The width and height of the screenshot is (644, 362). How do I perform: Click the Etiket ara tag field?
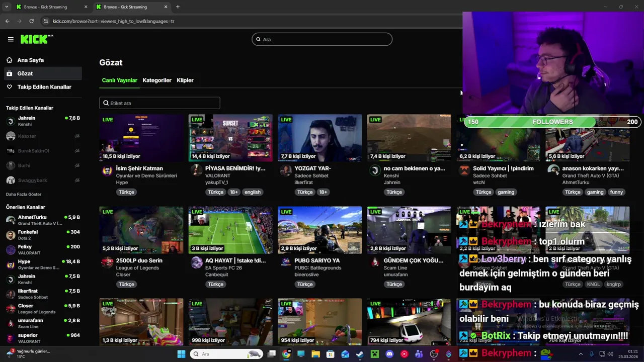(x=159, y=103)
